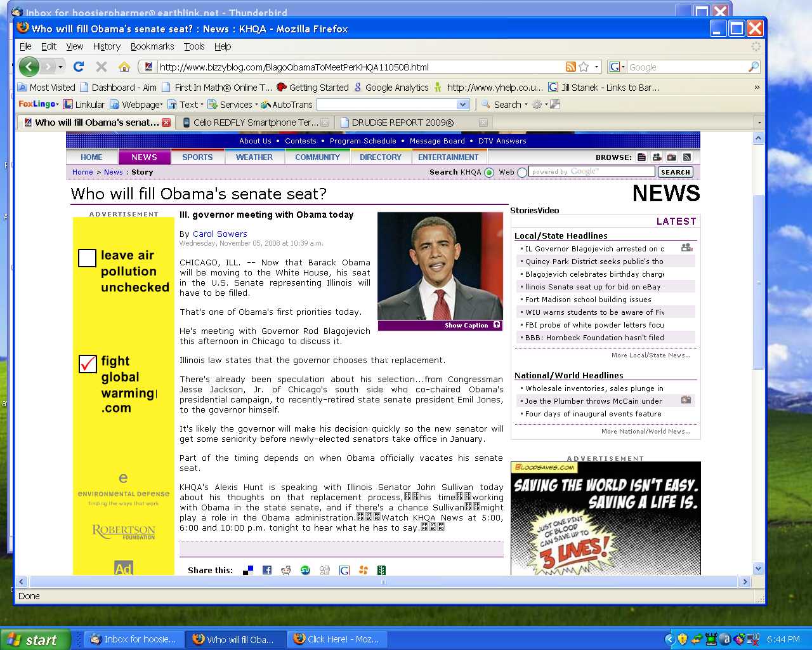Open More Local/State News link
Screen dimensions: 812x650
click(x=651, y=355)
